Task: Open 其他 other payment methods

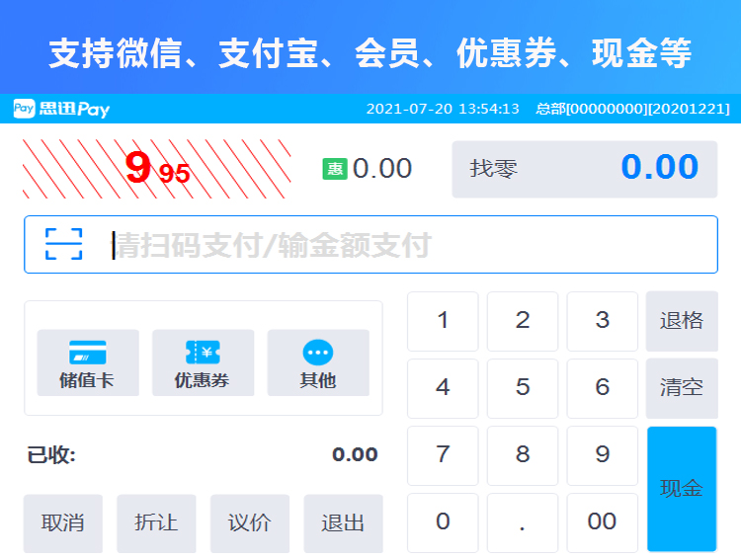Action: click(318, 362)
